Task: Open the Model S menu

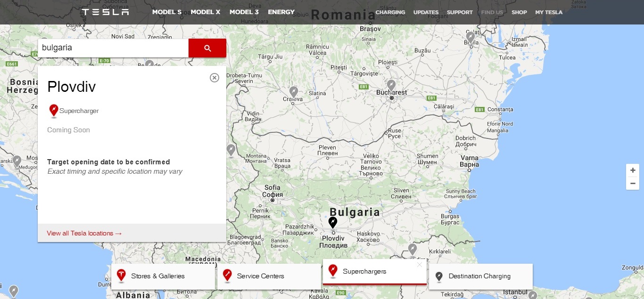Action: coord(167,12)
